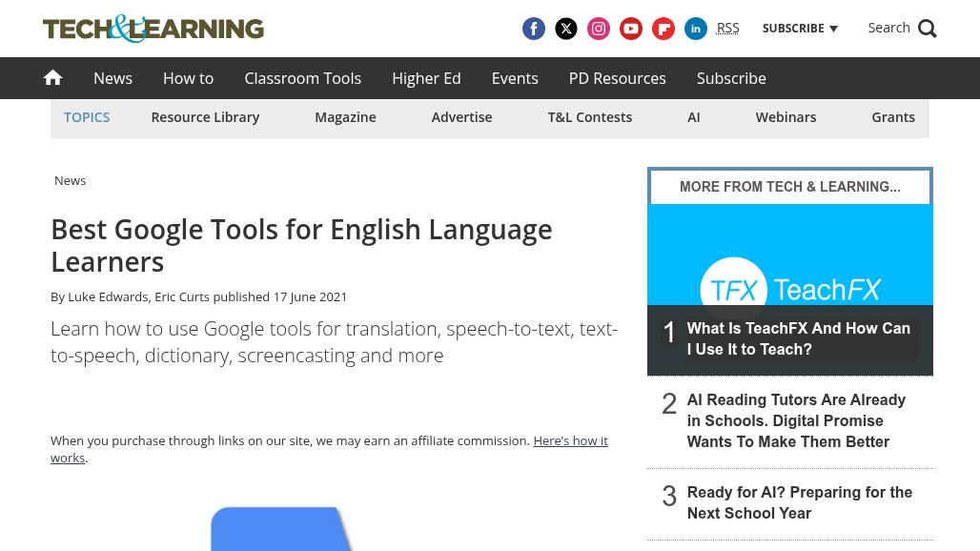Image resolution: width=980 pixels, height=551 pixels.
Task: Open the LinkedIn icon
Action: click(x=696, y=29)
